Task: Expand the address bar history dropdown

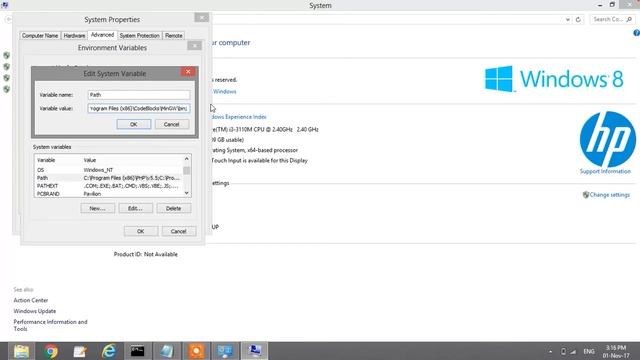Action: (x=567, y=19)
